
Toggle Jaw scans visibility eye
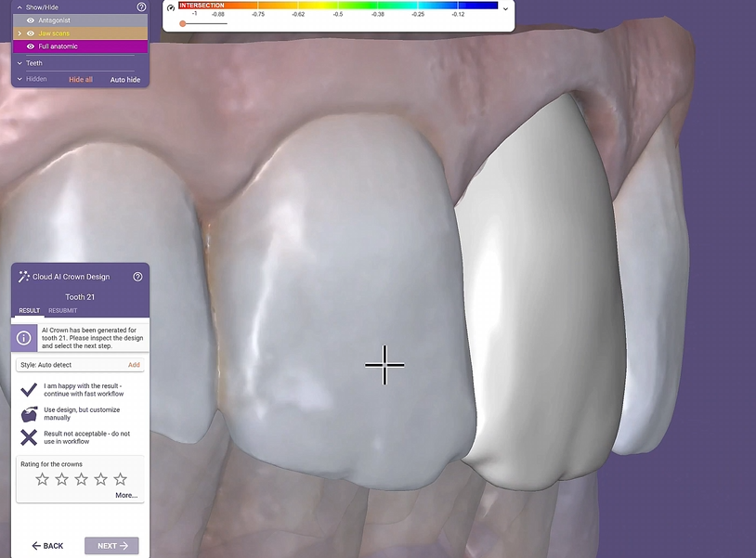click(x=31, y=33)
